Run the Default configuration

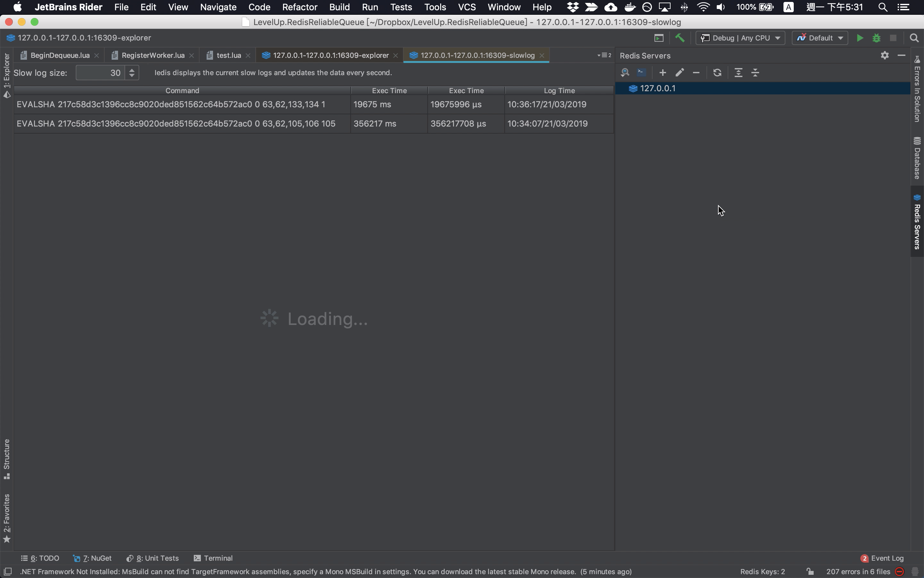[x=860, y=38]
